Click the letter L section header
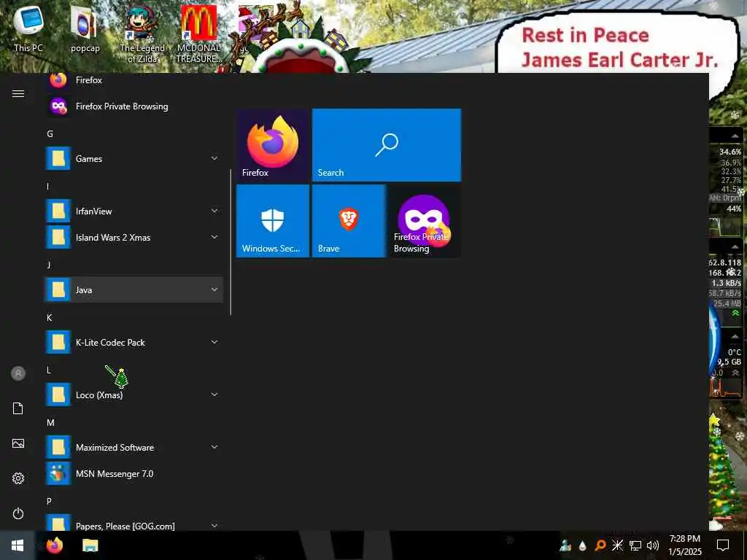The image size is (747, 560). click(x=49, y=370)
